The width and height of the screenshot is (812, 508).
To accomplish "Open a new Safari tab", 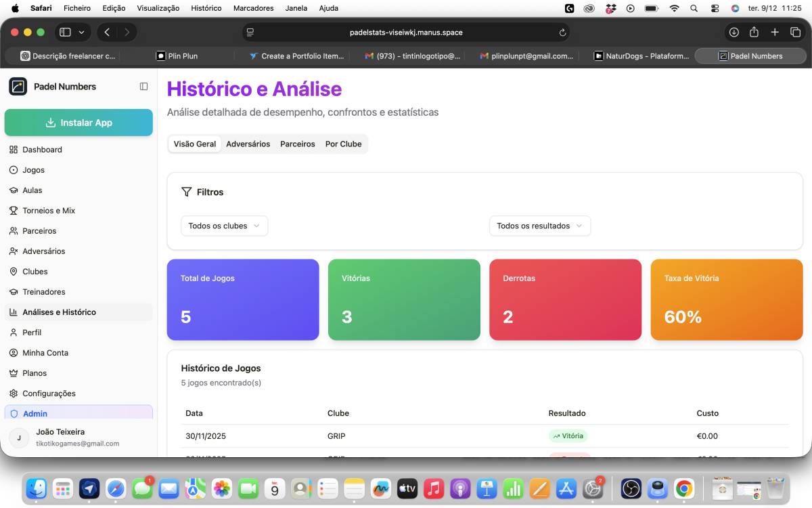I will (775, 32).
